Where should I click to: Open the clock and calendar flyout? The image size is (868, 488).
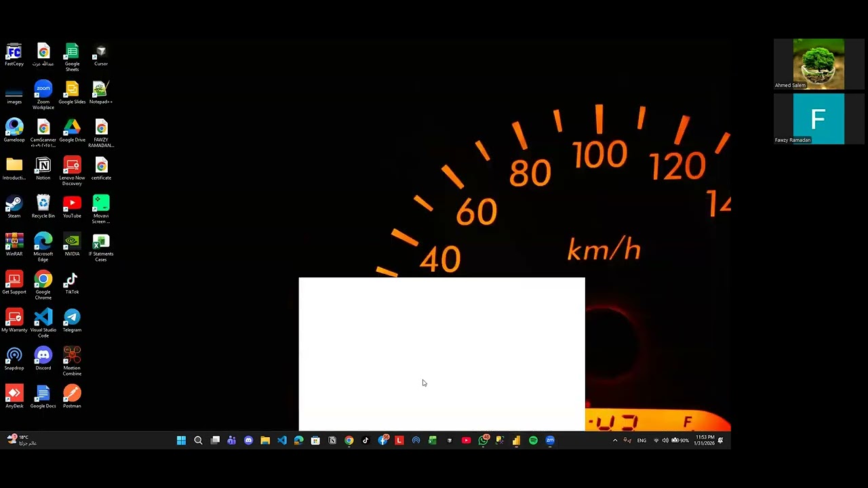tap(704, 441)
